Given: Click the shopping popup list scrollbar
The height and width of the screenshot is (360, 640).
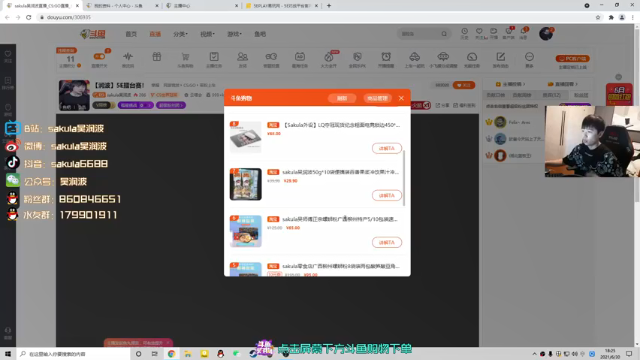Looking at the screenshot, I should (x=404, y=178).
